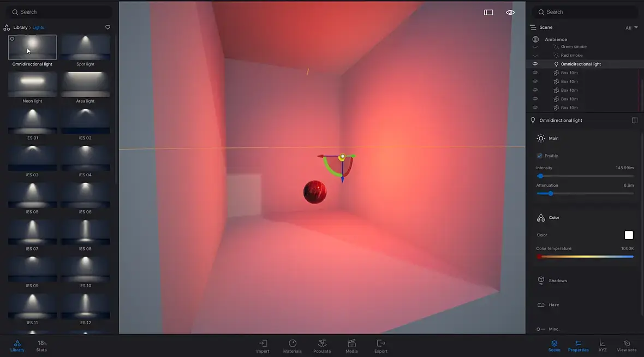Click the Color droplets icon
644x357 pixels.
pos(541,218)
